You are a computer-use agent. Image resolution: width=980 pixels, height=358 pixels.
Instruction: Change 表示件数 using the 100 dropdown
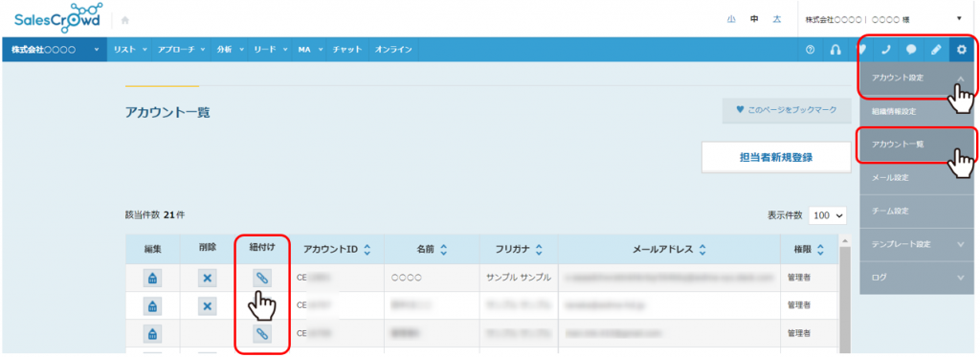pos(827,215)
